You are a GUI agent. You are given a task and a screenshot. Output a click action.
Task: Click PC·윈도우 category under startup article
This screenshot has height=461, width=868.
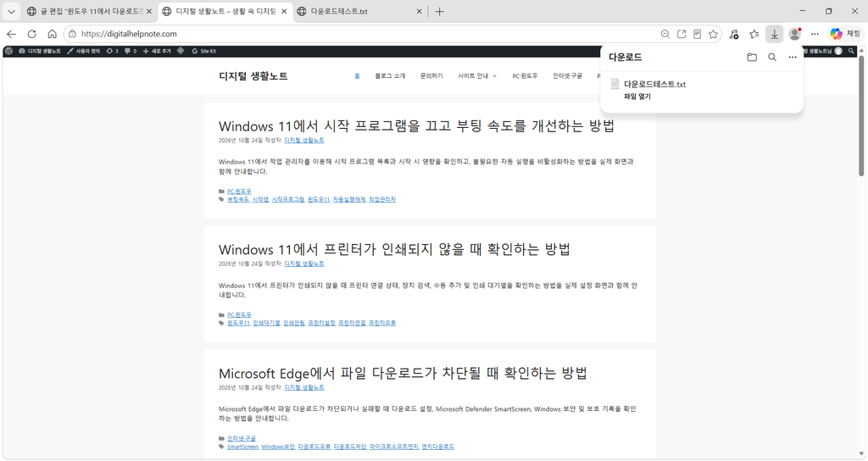(239, 191)
